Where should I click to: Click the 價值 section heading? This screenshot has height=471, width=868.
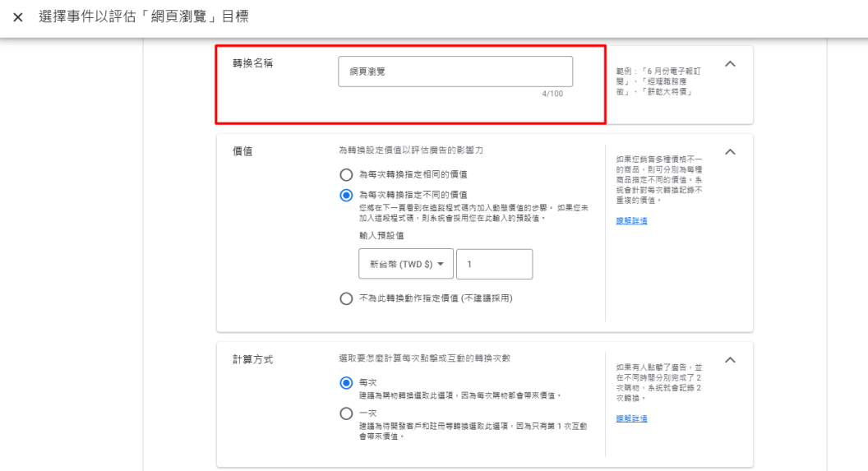243,151
